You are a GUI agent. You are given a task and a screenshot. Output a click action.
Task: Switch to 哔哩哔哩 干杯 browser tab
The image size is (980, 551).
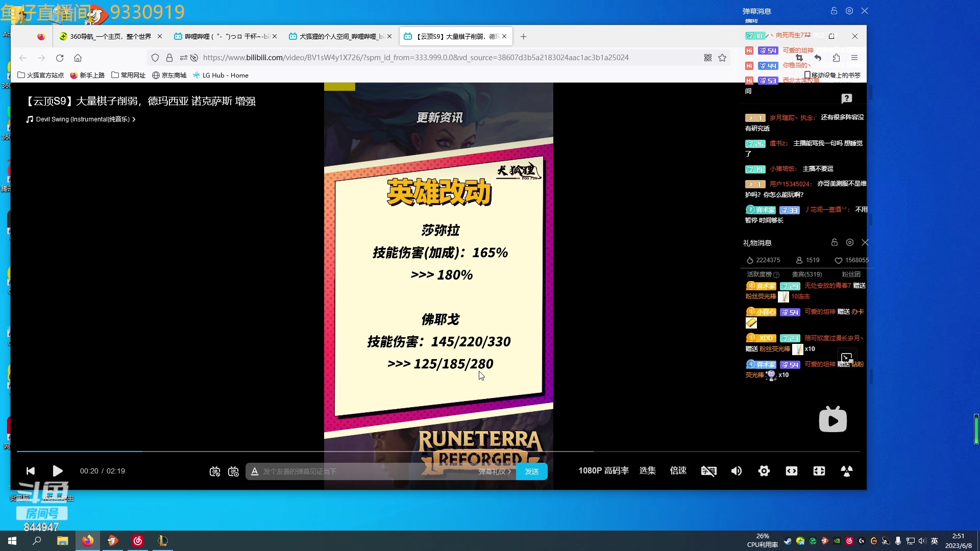coord(226,36)
